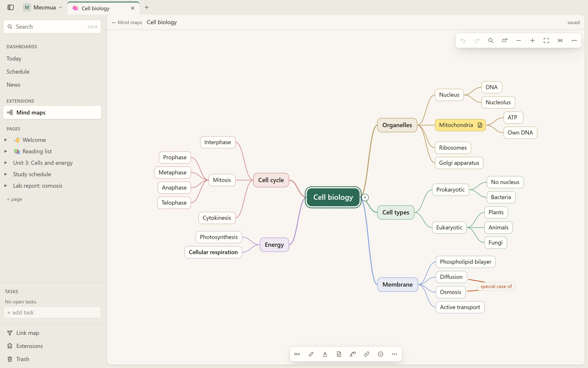588x368 pixels.
Task: Open the Today dashboard
Action: tap(14, 58)
